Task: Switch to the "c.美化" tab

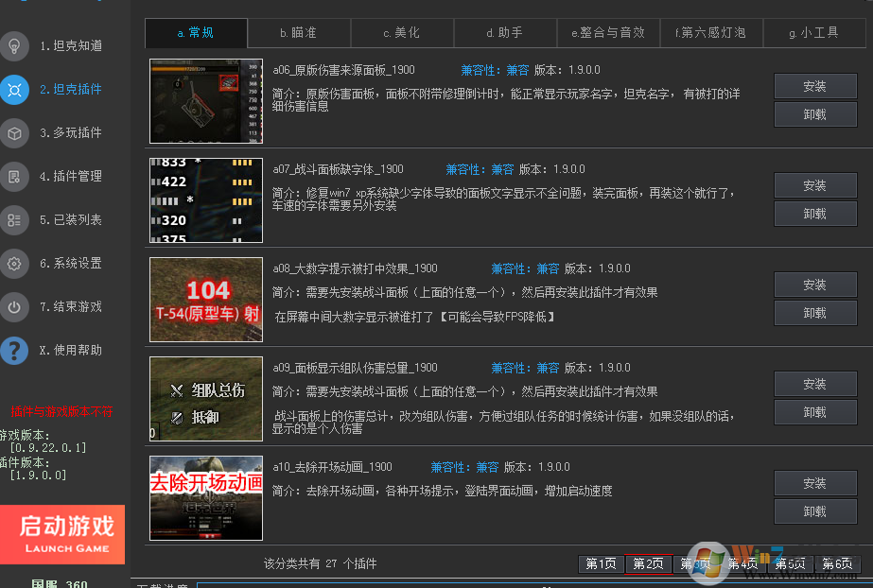Action: (x=401, y=32)
